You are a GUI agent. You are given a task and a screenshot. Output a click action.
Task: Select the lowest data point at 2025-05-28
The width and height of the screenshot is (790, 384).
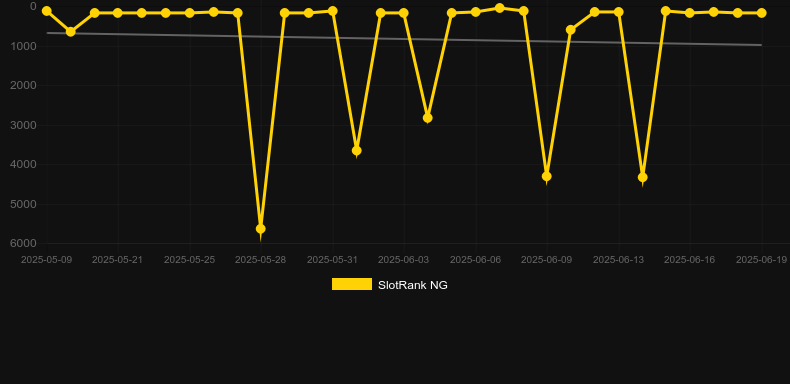point(260,229)
